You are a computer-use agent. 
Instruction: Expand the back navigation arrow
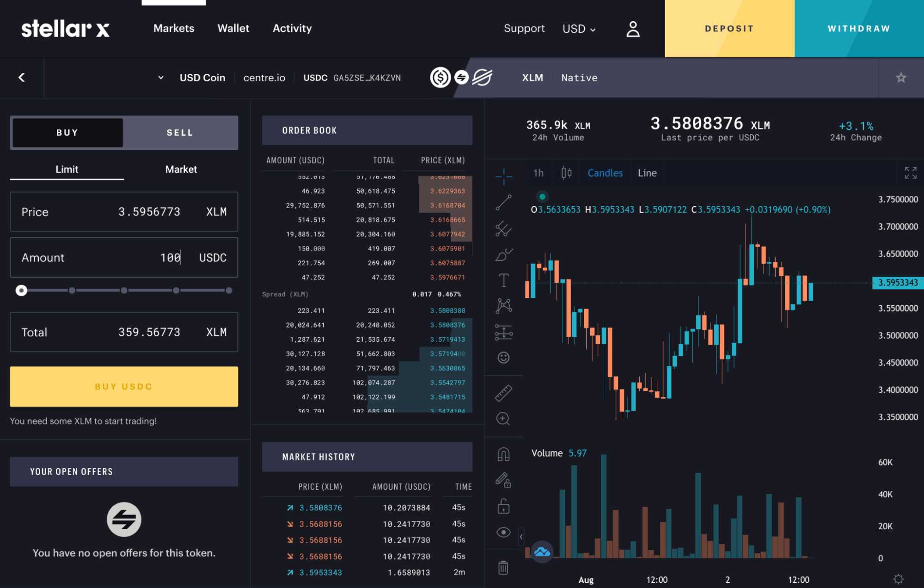click(22, 77)
